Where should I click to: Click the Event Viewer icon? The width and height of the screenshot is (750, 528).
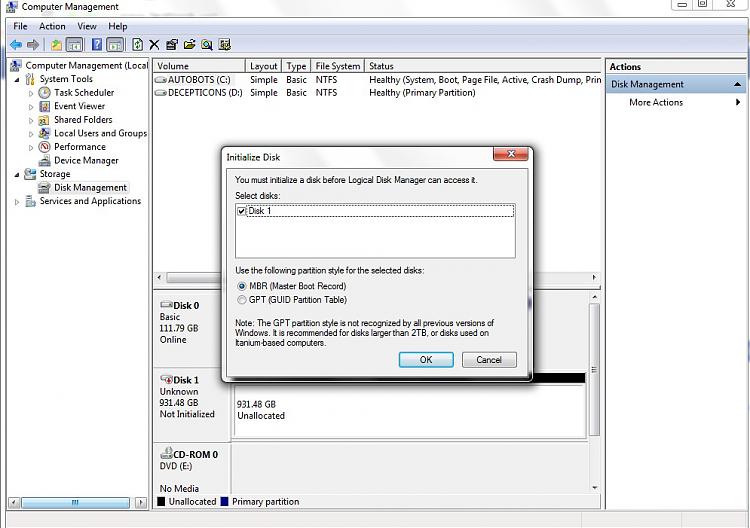(44, 106)
